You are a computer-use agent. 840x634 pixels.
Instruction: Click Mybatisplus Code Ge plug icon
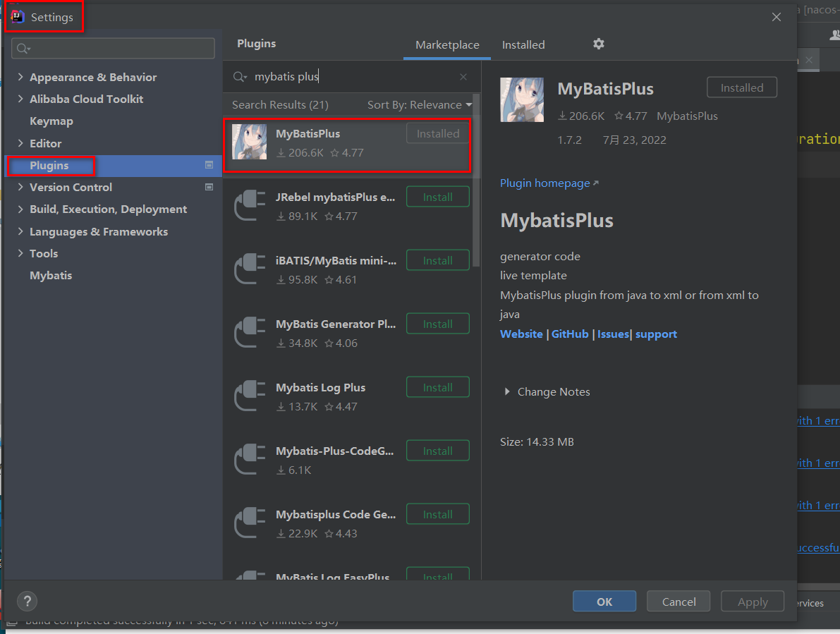[250, 523]
